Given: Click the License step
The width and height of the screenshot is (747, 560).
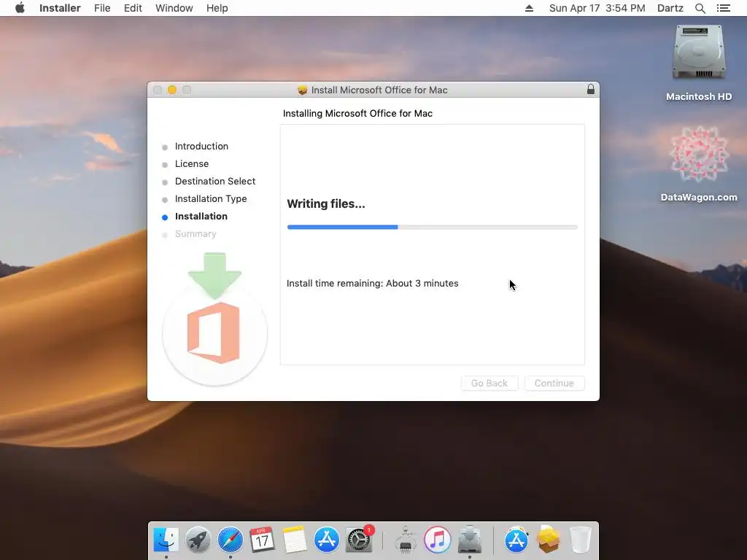Looking at the screenshot, I should point(192,164).
